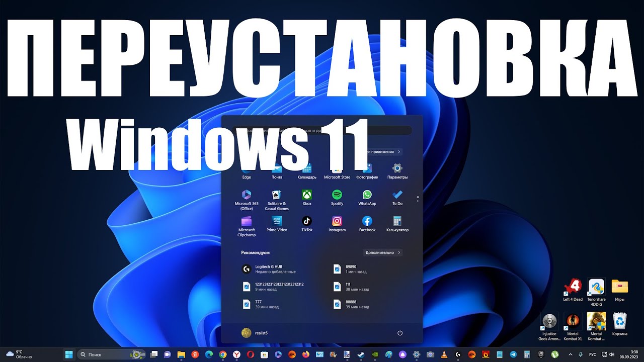Open the Camera app on the taskbar

click(x=430, y=354)
